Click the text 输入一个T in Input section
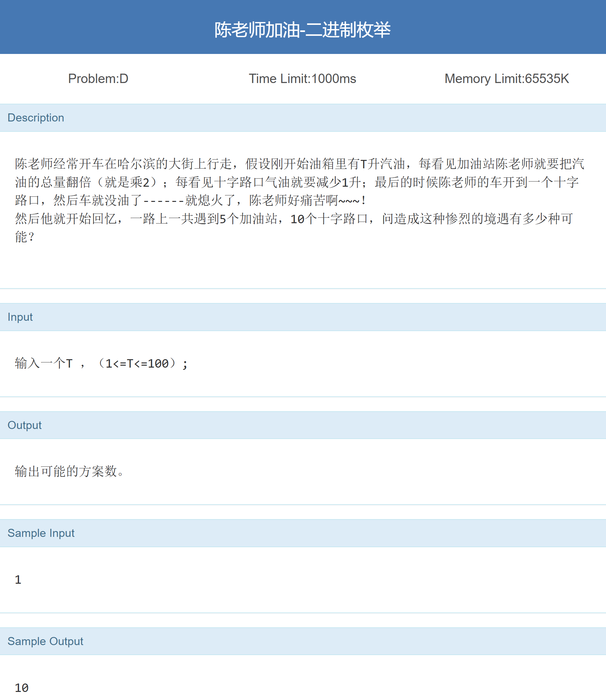Viewport: 606px width, 700px height. pos(44,364)
